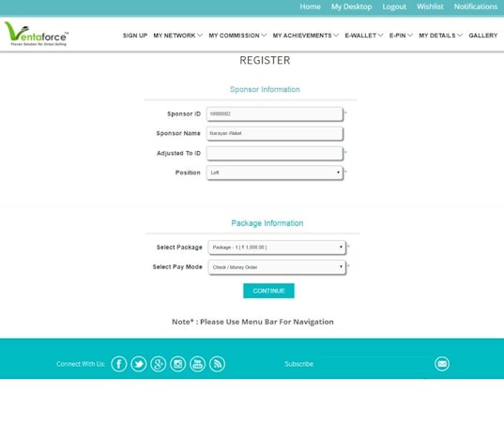504x422 pixels.
Task: Click the Logout link
Action: click(394, 7)
